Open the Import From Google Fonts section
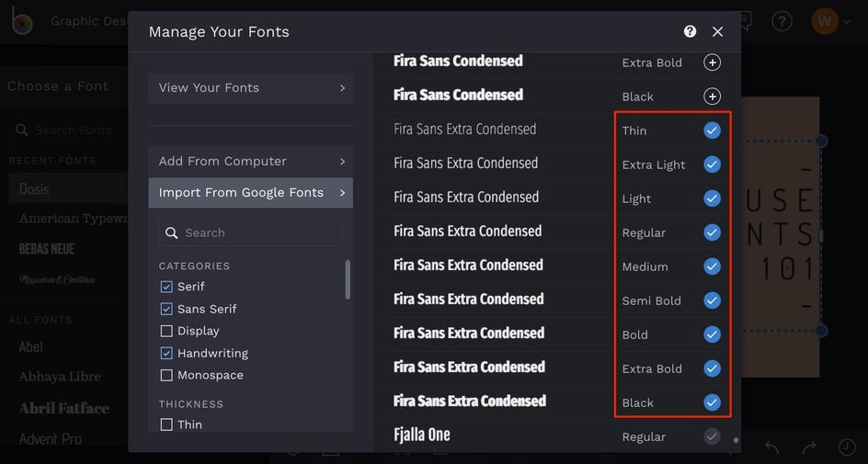 tap(250, 193)
